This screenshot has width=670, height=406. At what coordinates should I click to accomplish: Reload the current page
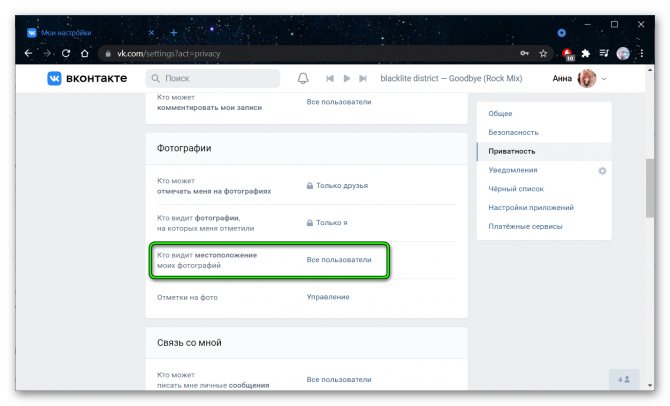pos(66,53)
